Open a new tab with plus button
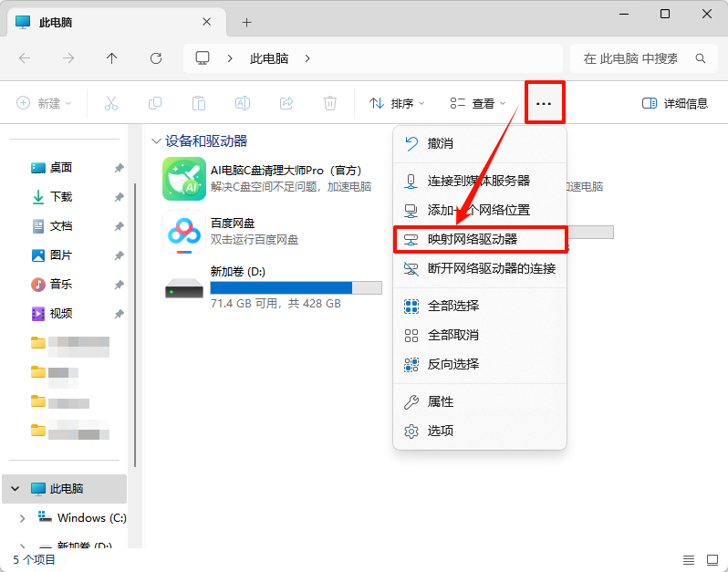 point(247,22)
